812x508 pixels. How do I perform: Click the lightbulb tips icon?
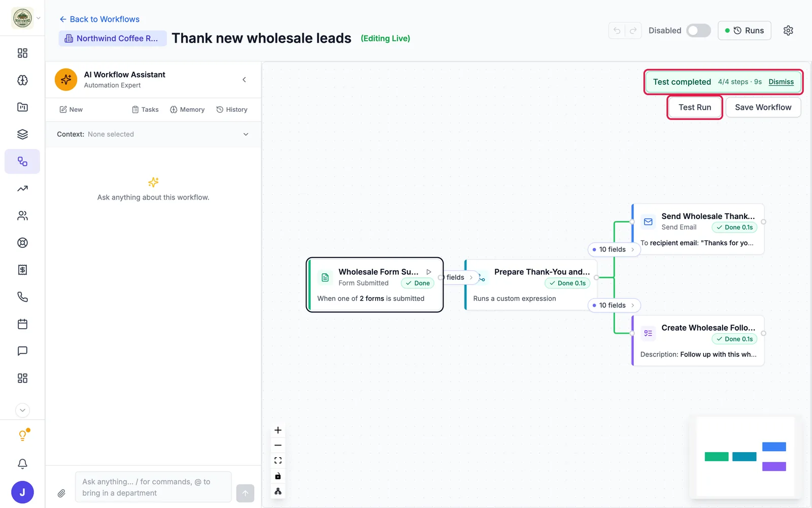click(x=22, y=435)
